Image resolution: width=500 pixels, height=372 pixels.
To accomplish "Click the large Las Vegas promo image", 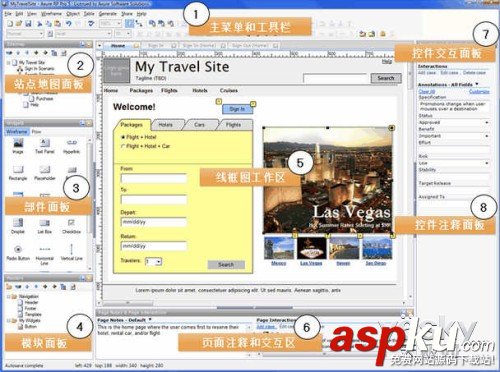I will coord(328,181).
